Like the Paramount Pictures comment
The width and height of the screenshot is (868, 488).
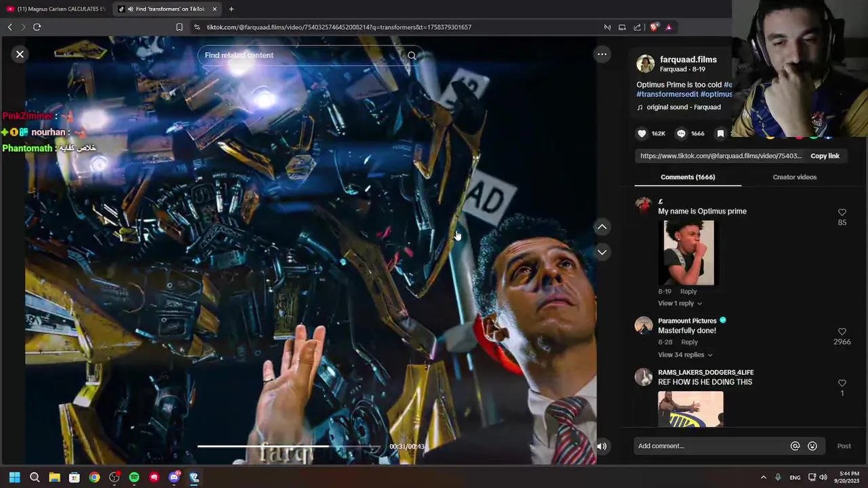842,331
